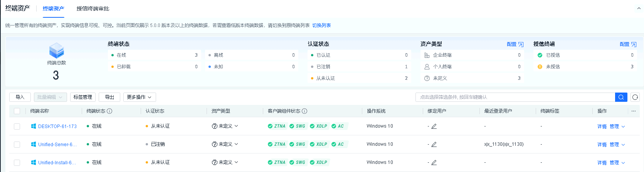Click the 导入 button

(x=20, y=97)
